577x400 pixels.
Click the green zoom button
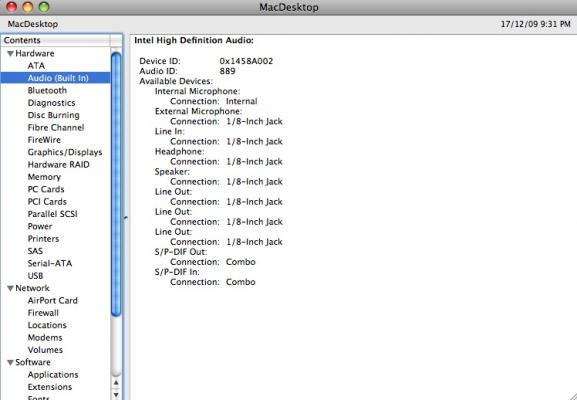click(44, 7)
